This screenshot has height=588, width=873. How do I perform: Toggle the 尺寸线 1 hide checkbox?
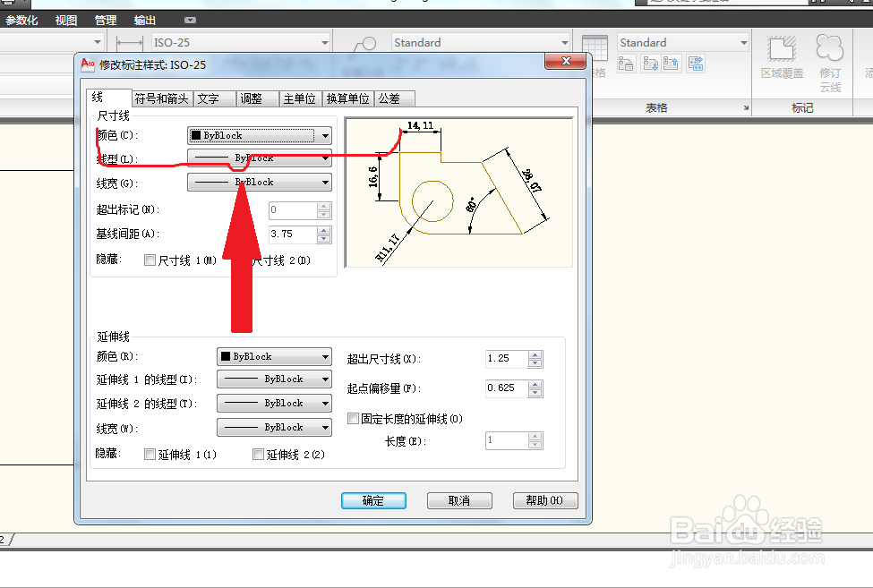[x=150, y=260]
